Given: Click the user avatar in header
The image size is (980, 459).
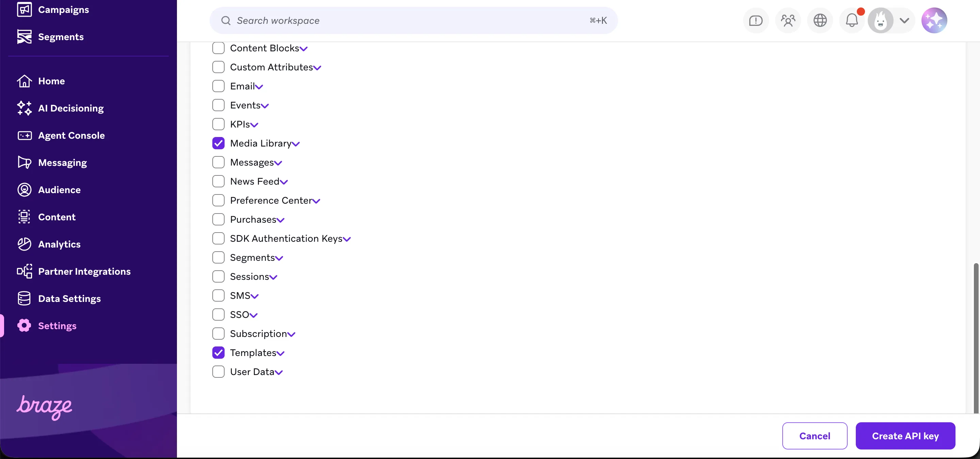Looking at the screenshot, I should (x=880, y=20).
